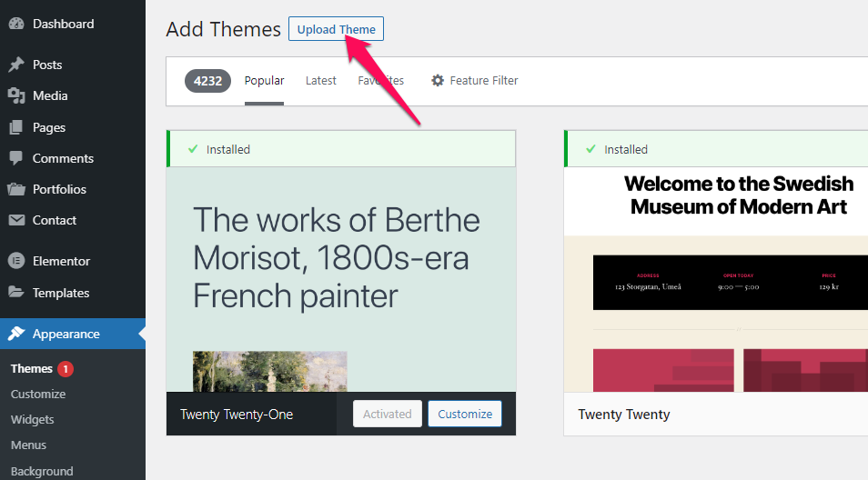Click the Templates folder icon
868x480 pixels.
tap(16, 292)
